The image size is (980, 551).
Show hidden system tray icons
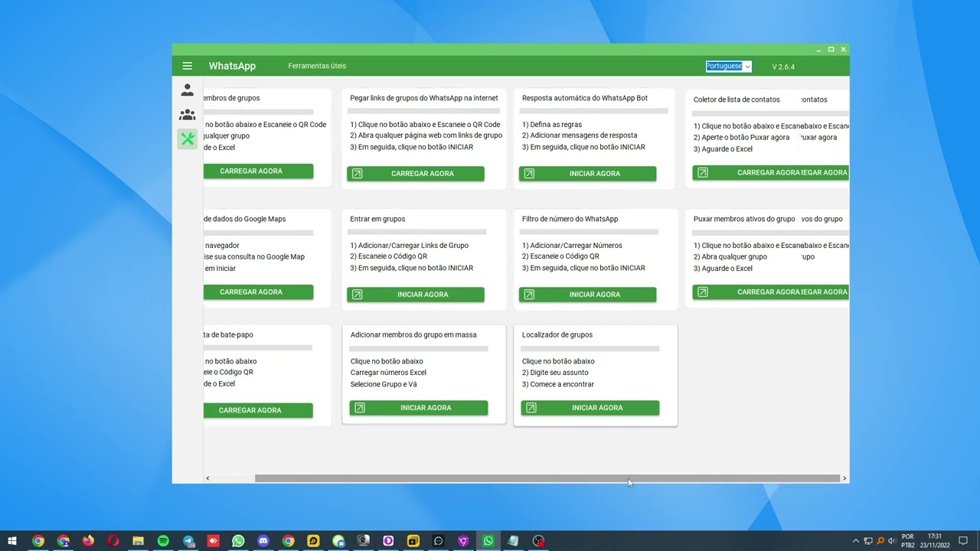tap(855, 541)
